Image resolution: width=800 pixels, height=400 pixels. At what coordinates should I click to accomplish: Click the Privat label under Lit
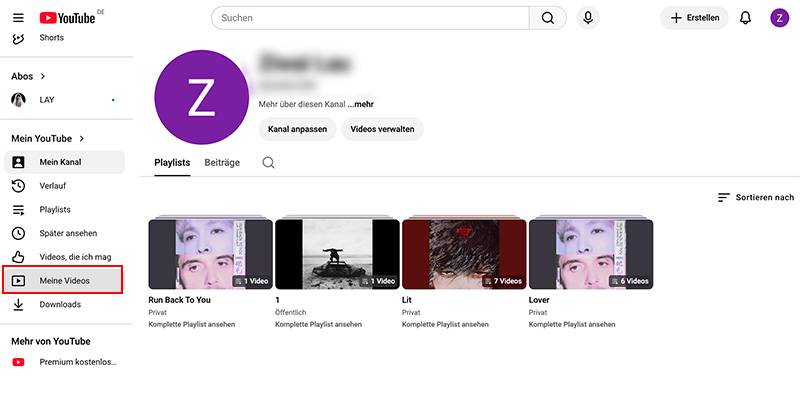click(x=411, y=313)
